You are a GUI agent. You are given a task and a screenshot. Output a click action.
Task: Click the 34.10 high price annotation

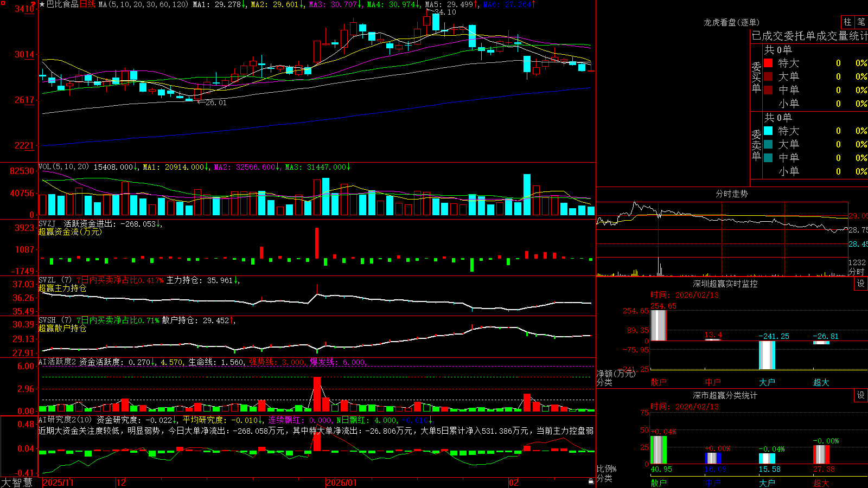click(445, 12)
